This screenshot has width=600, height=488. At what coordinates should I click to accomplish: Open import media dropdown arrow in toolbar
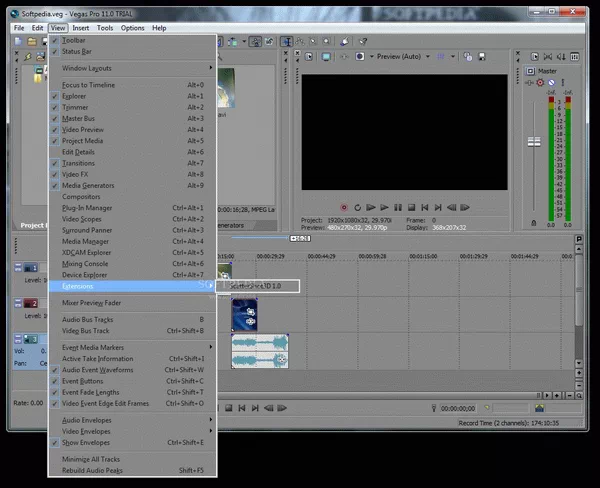coord(244,41)
